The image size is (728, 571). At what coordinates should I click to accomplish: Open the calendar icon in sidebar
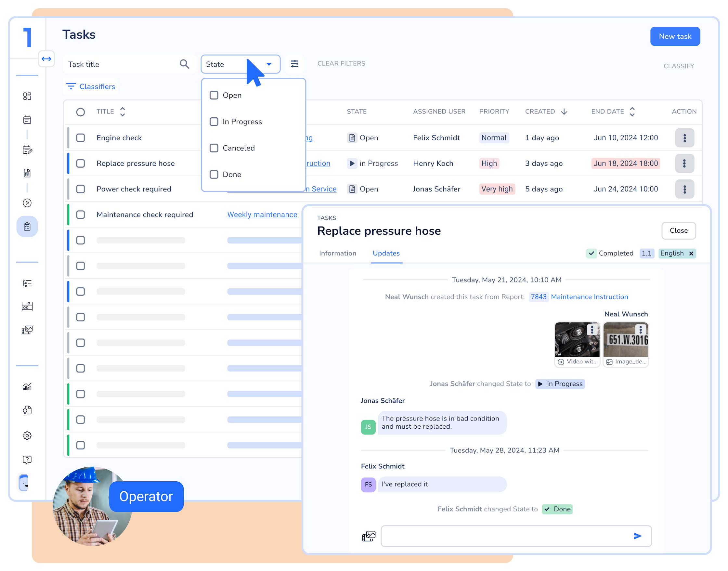click(x=27, y=120)
